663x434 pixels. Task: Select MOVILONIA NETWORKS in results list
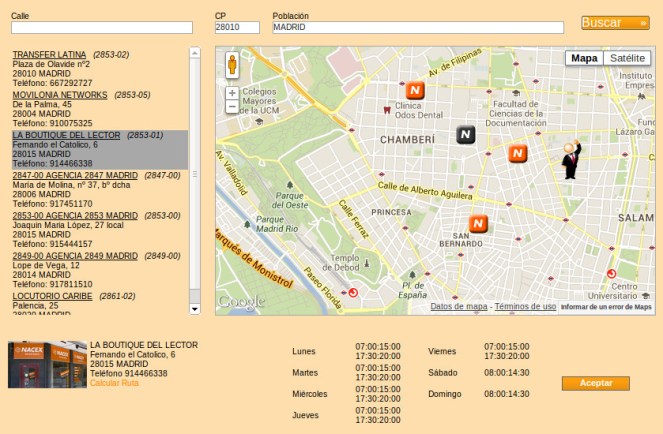tap(60, 95)
